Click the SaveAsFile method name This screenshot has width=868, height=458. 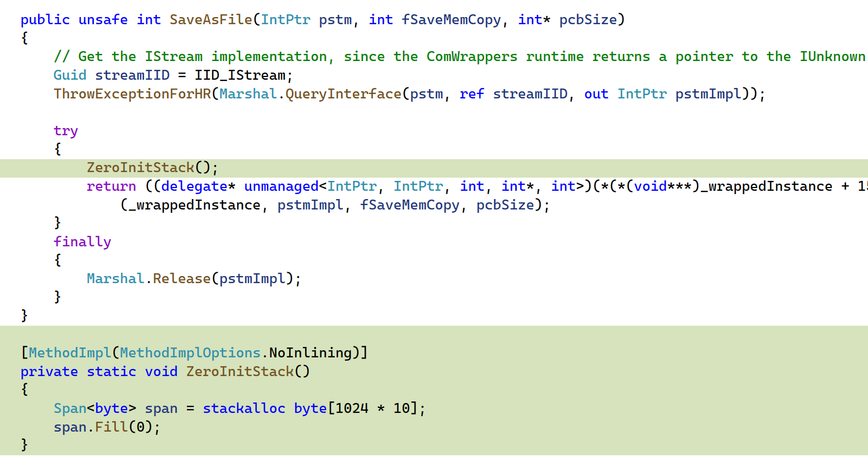211,20
